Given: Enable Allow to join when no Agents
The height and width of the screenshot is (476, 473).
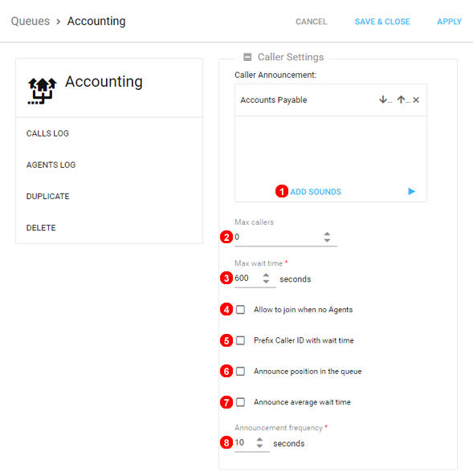Looking at the screenshot, I should 240,310.
